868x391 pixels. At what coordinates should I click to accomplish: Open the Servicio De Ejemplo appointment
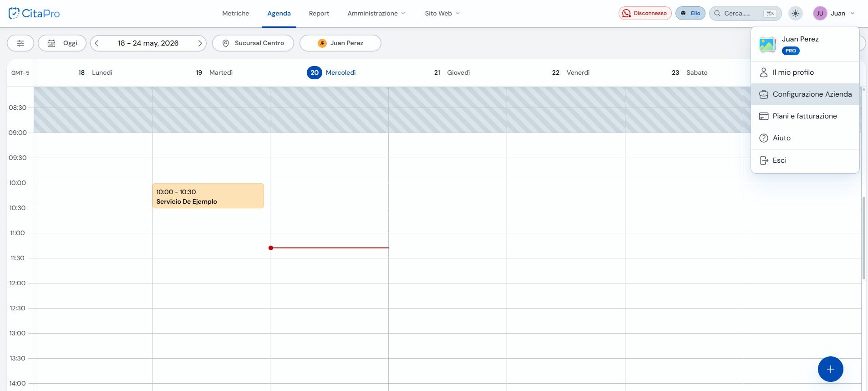(208, 195)
